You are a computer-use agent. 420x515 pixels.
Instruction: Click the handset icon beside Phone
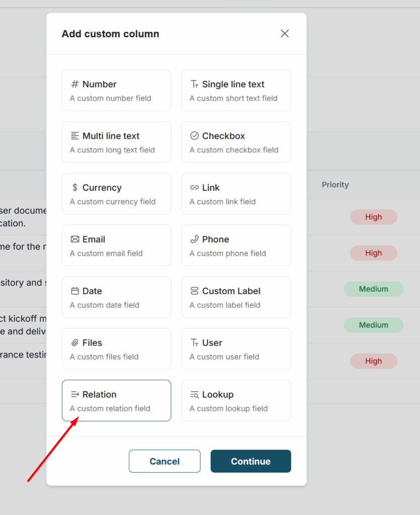[195, 240]
